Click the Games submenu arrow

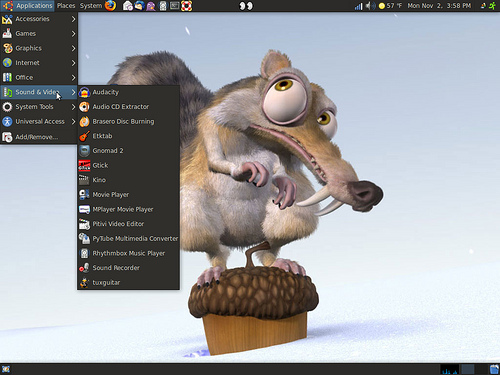73,33
